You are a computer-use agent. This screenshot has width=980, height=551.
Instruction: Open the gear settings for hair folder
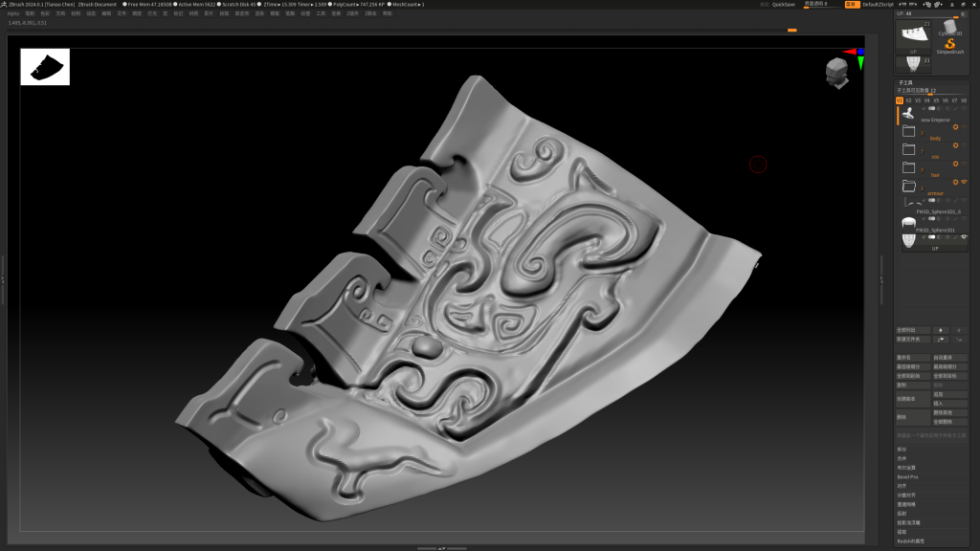point(955,164)
